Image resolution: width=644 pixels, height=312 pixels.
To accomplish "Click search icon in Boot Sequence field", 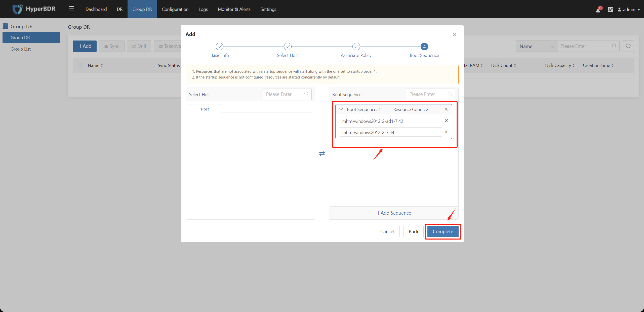I will (x=450, y=94).
